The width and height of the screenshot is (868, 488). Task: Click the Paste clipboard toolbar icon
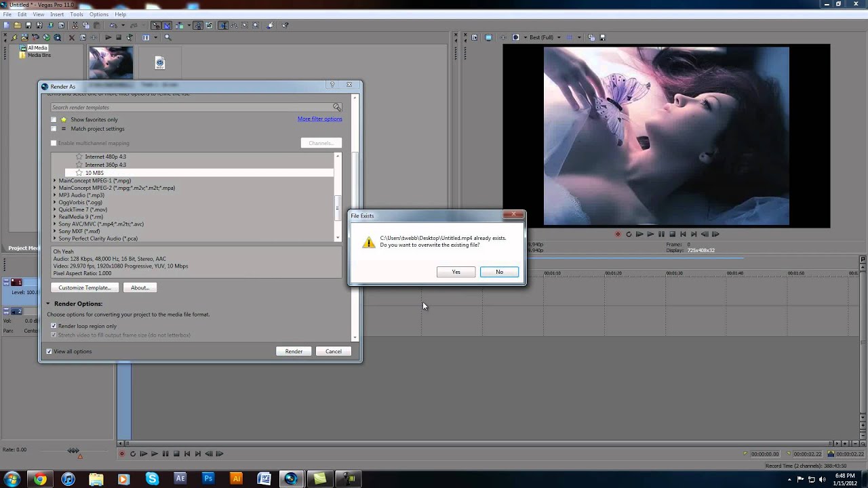[x=97, y=26]
